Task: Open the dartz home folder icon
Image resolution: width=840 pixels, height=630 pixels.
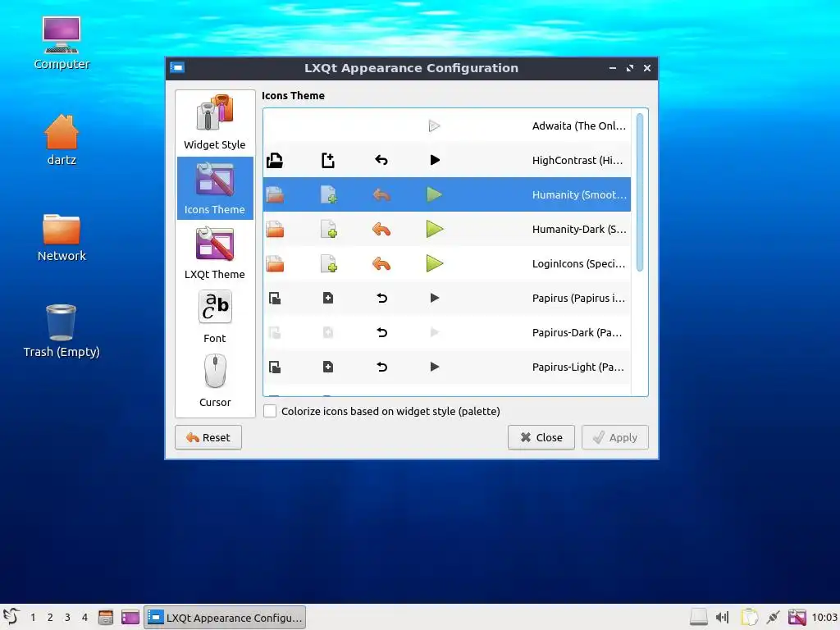Action: click(x=62, y=139)
